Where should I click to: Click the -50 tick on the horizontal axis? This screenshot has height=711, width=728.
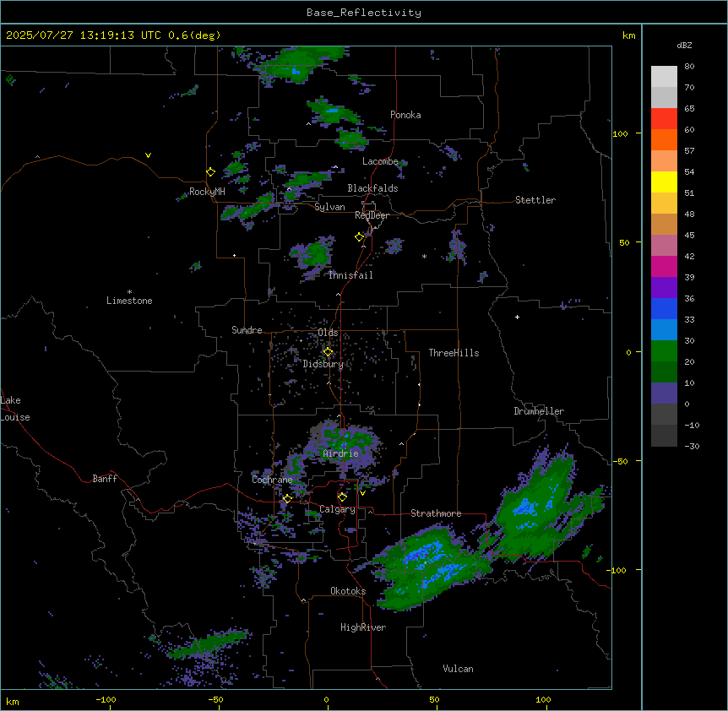215,699
